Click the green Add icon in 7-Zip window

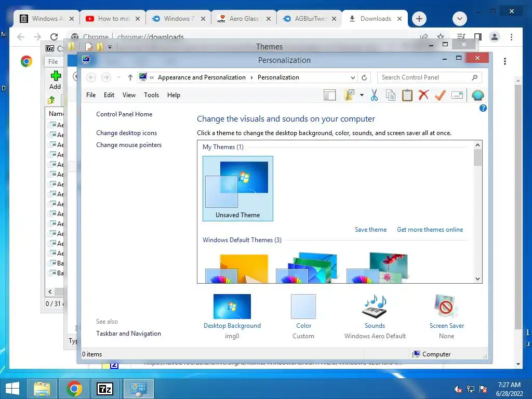pos(55,76)
